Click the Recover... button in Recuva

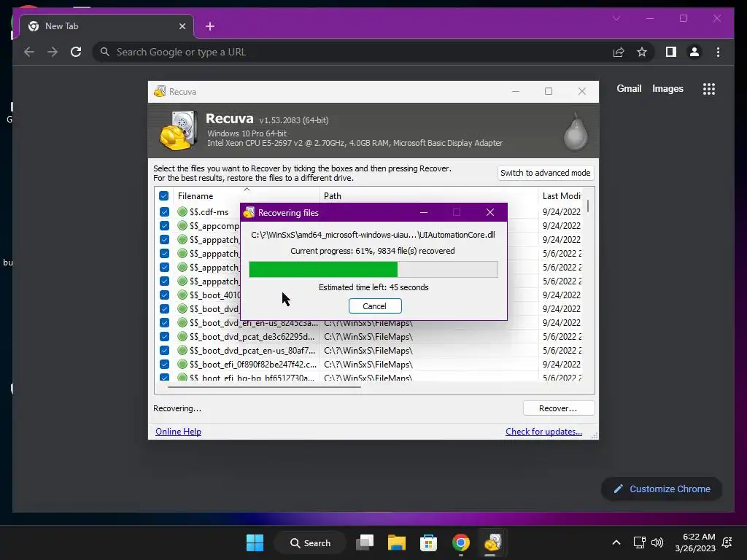click(558, 408)
